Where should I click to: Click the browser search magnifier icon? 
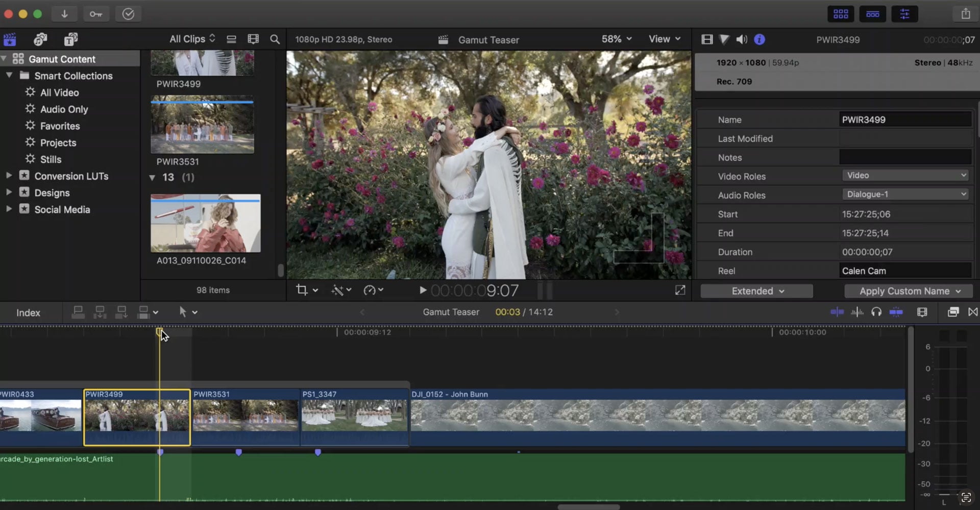point(275,39)
